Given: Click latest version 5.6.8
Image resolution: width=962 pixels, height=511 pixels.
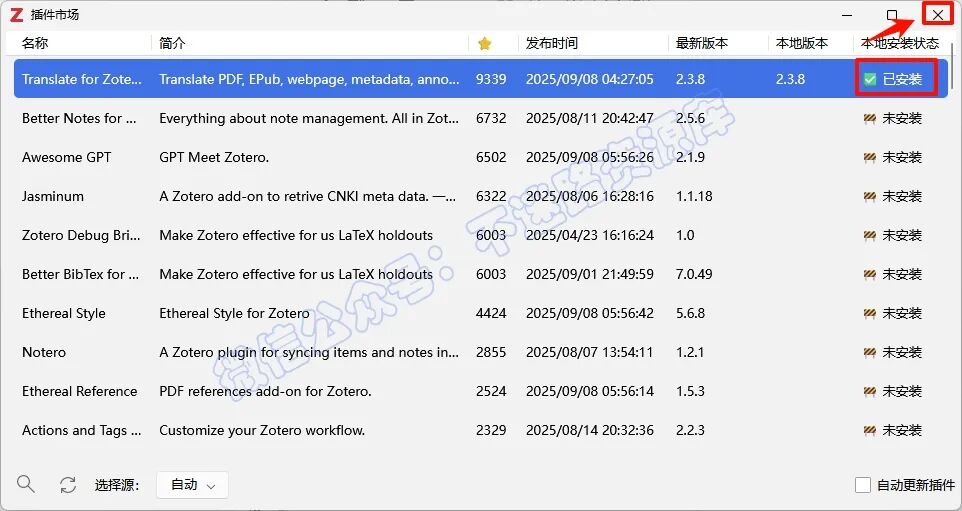Looking at the screenshot, I should pos(690,313).
